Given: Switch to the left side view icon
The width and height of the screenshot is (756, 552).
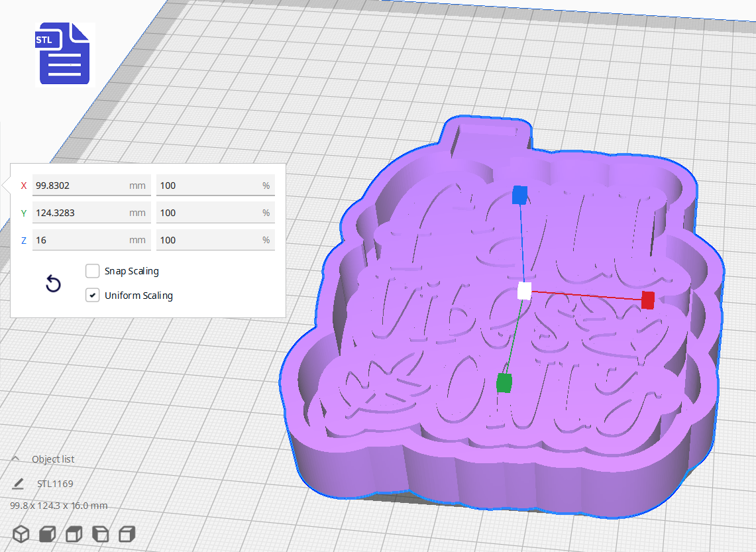Looking at the screenshot, I should pyautogui.click(x=100, y=533).
